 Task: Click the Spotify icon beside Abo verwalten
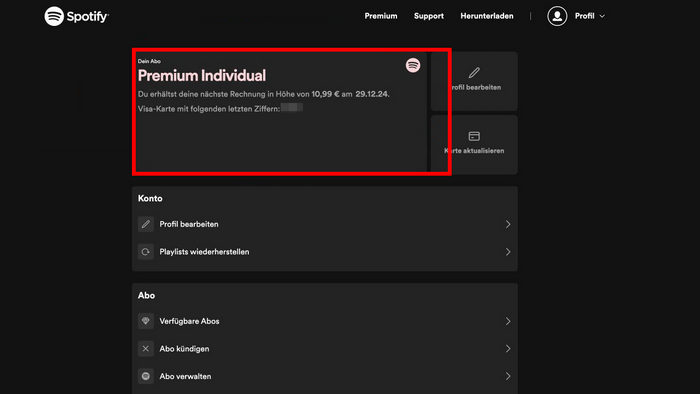pyautogui.click(x=146, y=376)
